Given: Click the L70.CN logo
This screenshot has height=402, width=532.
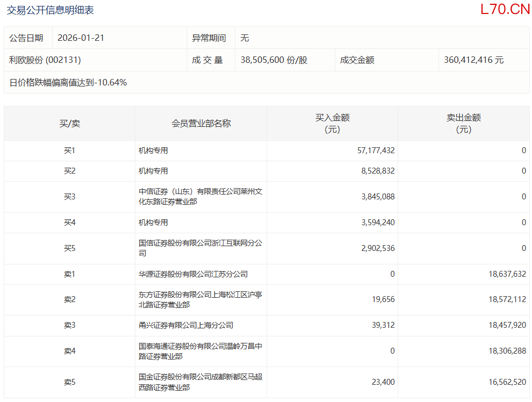Looking at the screenshot, I should [x=505, y=10].
